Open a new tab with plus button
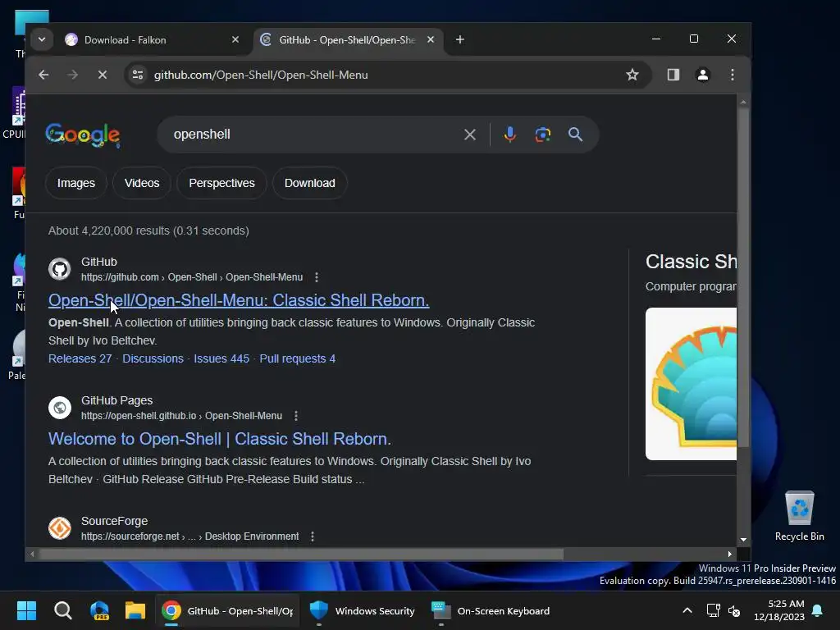The image size is (840, 630). coord(459,39)
